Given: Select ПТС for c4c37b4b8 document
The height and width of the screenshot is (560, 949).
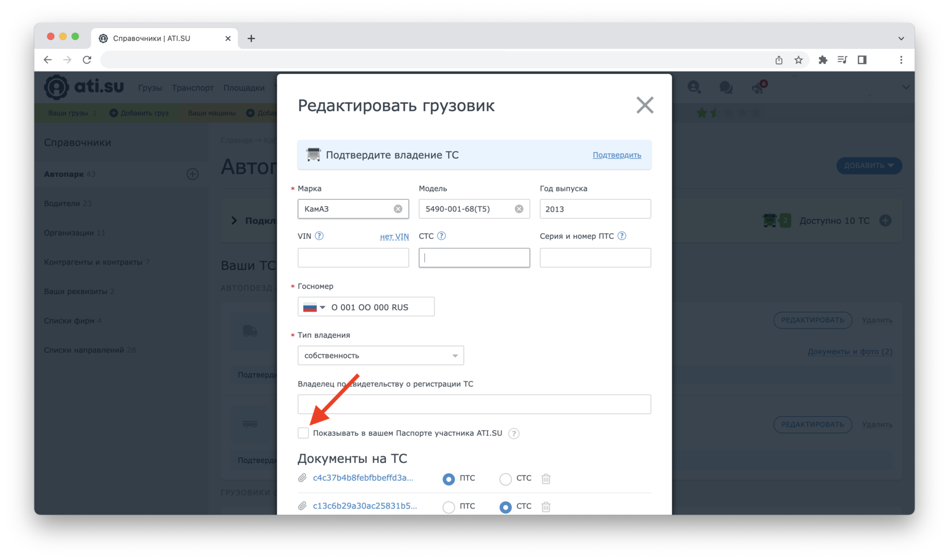Looking at the screenshot, I should [x=449, y=479].
